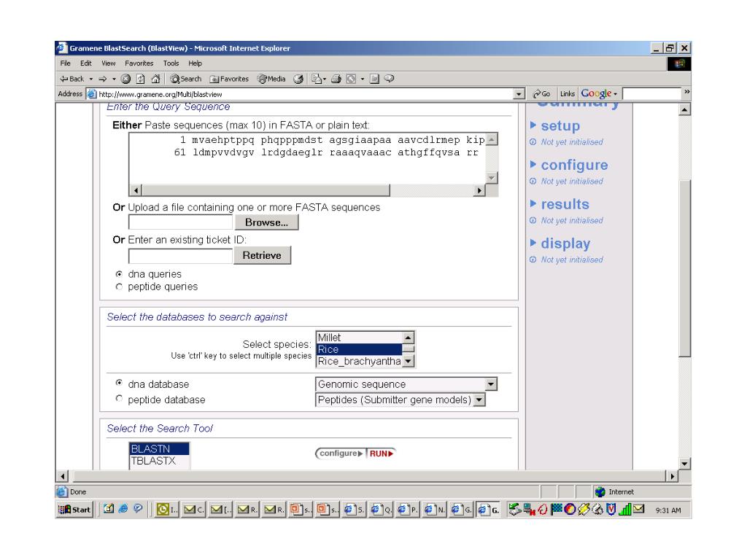Screen dimensions: 747x560
Task: Open the setup link in sidebar
Action: 560,125
